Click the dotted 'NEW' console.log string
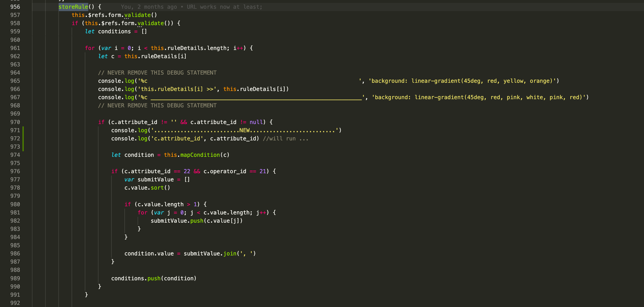This screenshot has width=644, height=307. click(x=245, y=130)
